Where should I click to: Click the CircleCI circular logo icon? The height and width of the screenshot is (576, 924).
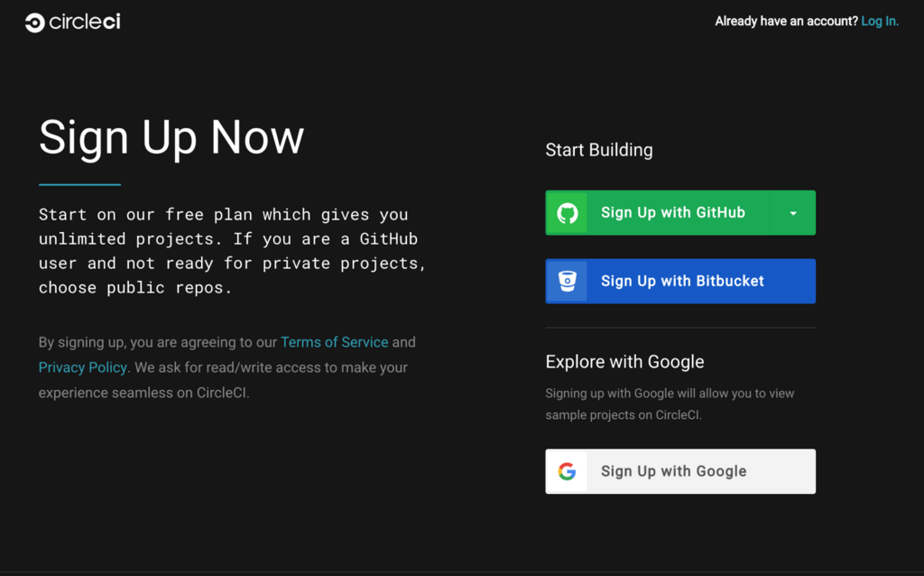pyautogui.click(x=35, y=23)
